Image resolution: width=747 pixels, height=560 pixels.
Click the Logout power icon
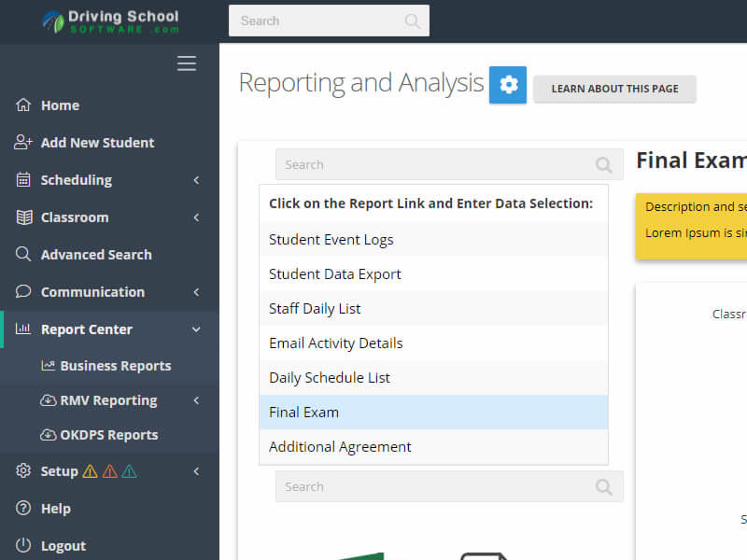[23, 546]
